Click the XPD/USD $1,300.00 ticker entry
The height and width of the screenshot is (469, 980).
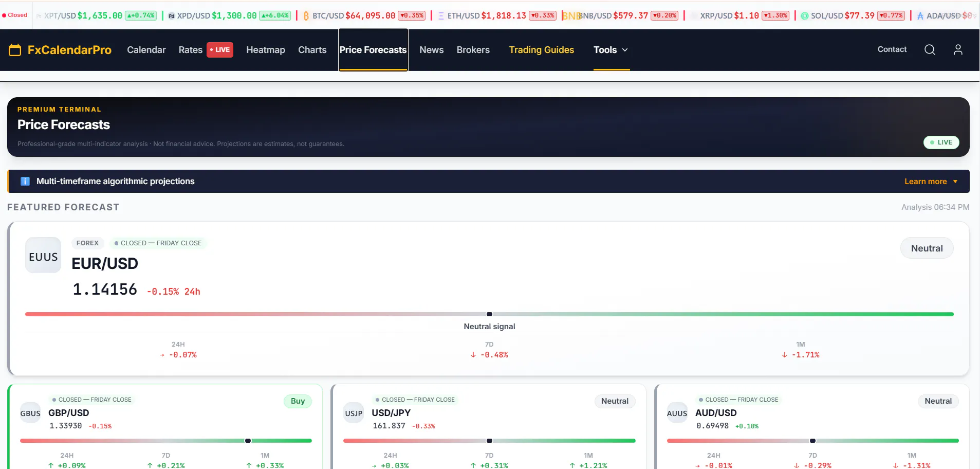click(x=229, y=16)
